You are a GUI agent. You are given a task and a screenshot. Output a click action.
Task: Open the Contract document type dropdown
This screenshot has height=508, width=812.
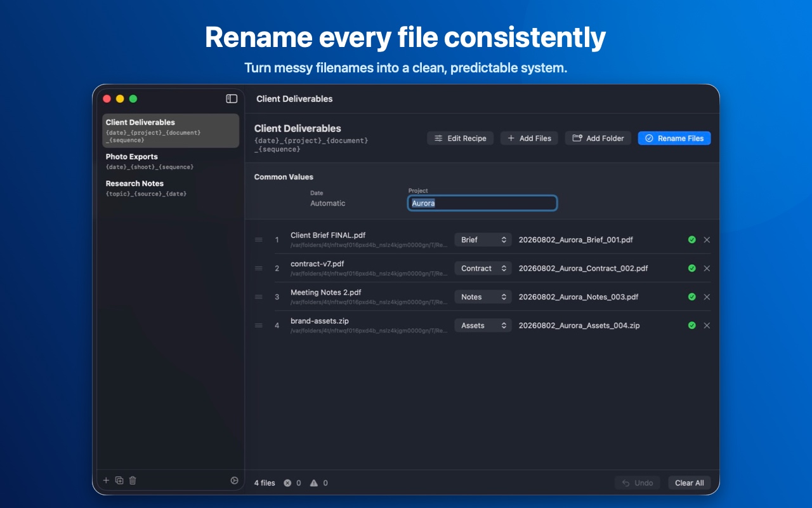coord(483,268)
